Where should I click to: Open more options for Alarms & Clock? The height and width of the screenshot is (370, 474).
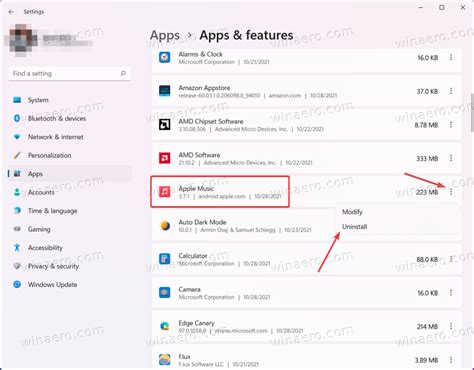[x=451, y=58]
